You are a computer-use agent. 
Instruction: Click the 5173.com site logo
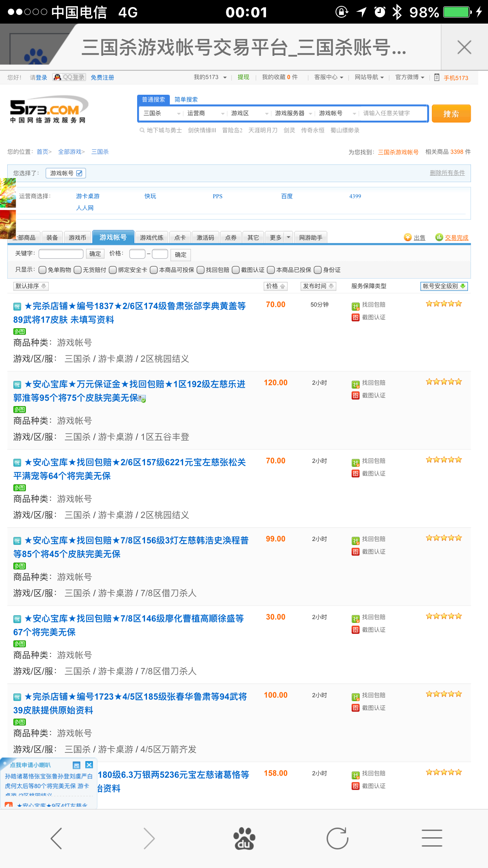(x=49, y=110)
